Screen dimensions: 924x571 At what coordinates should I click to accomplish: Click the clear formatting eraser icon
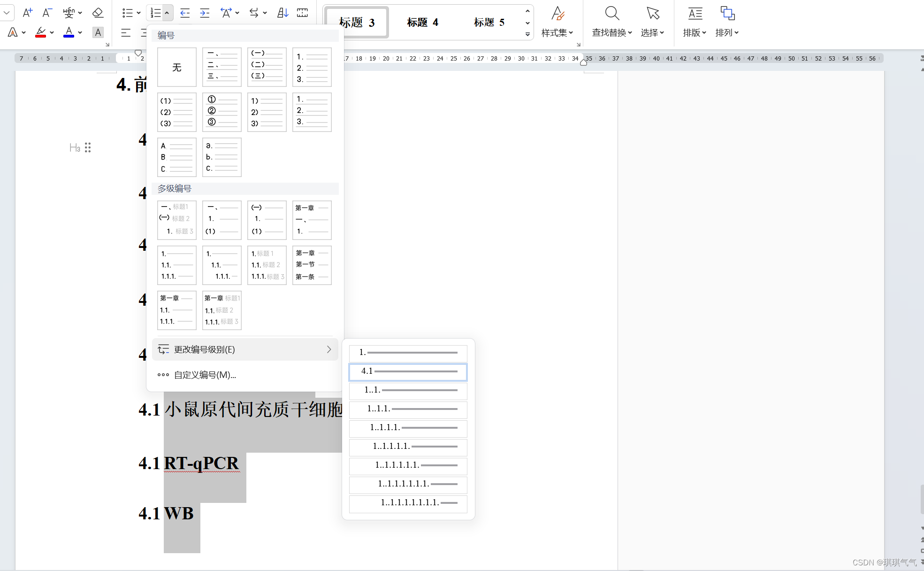98,13
